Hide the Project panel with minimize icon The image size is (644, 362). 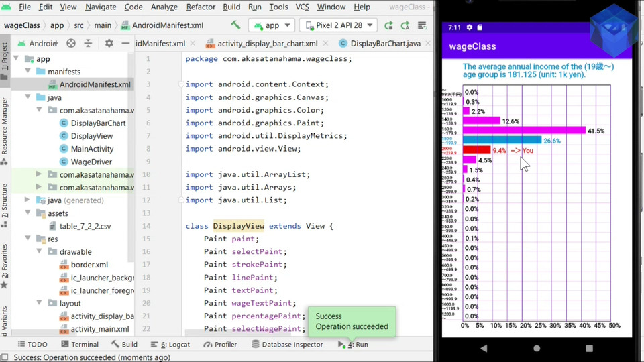click(126, 44)
